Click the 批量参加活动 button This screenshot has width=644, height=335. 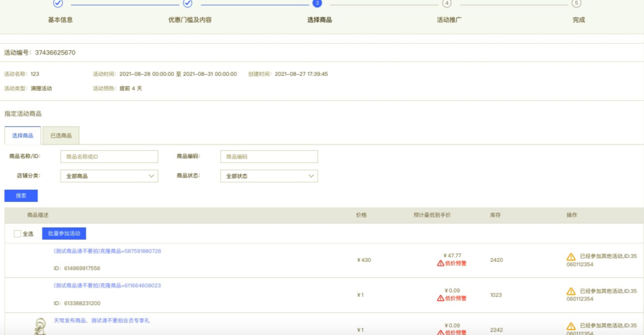(64, 233)
